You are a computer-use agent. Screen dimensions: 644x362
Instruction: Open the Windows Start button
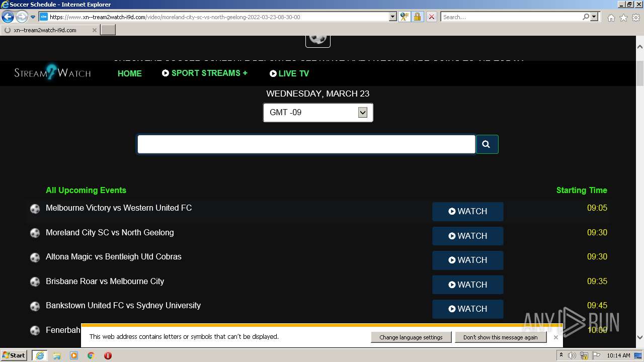click(x=14, y=355)
